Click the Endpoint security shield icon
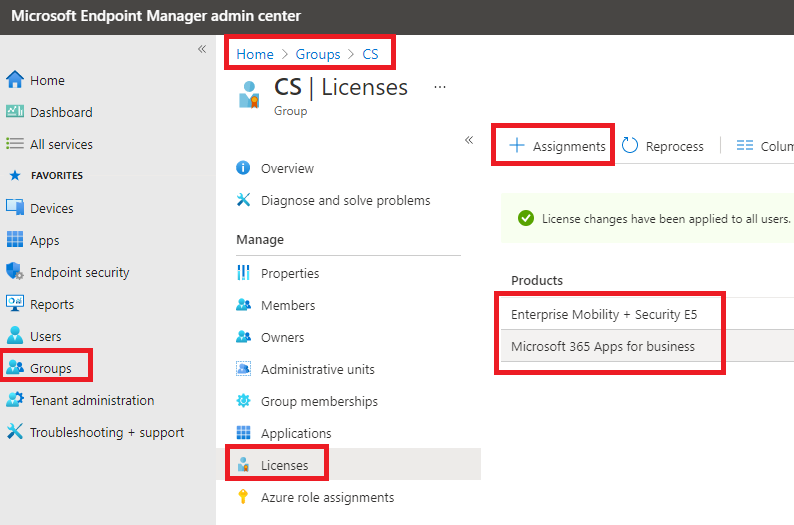 [15, 271]
